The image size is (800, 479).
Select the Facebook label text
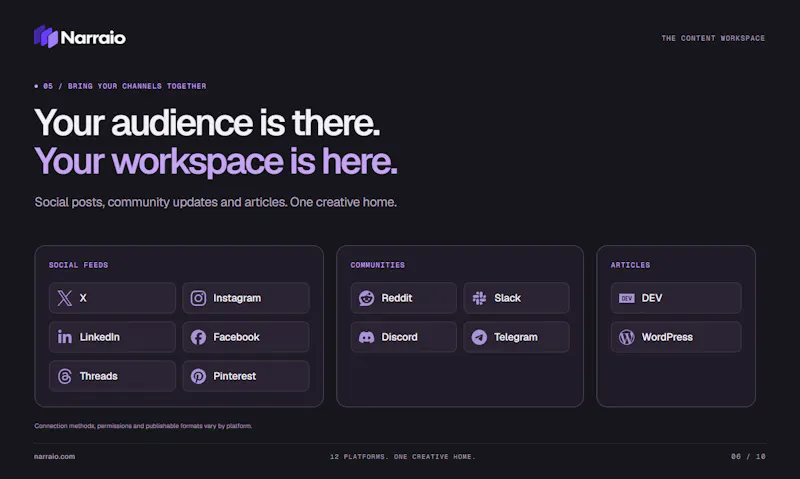click(x=236, y=337)
